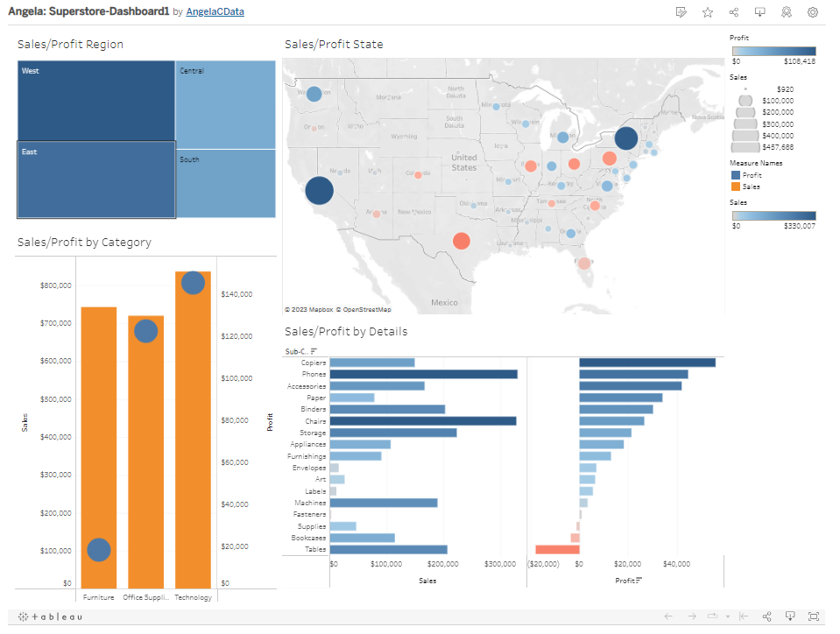Screen dimensions: 840x634
Task: Select the Central region treemap tile
Action: 225,104
